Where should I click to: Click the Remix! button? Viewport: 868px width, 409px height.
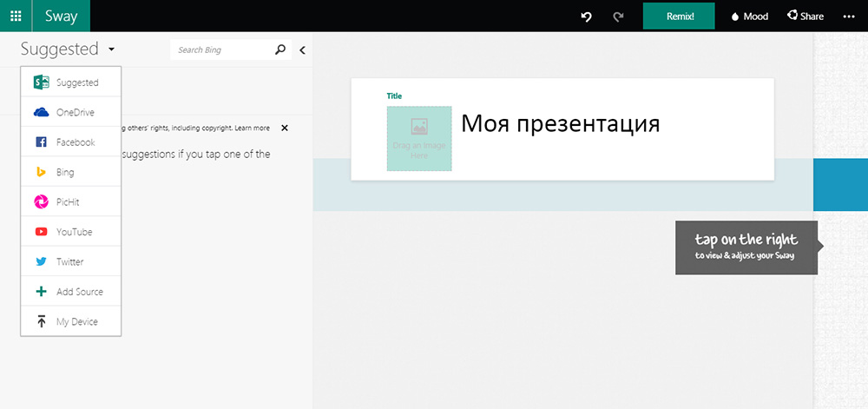tap(679, 16)
